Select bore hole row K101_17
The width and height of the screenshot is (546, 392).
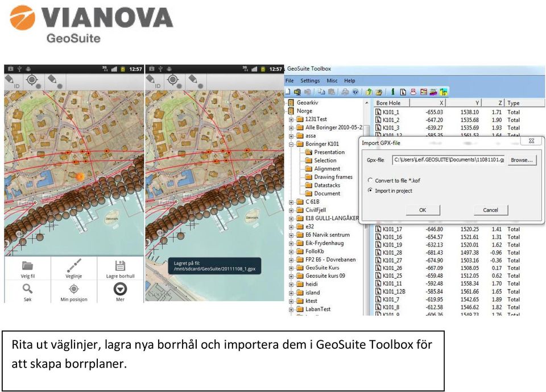pyautogui.click(x=448, y=229)
